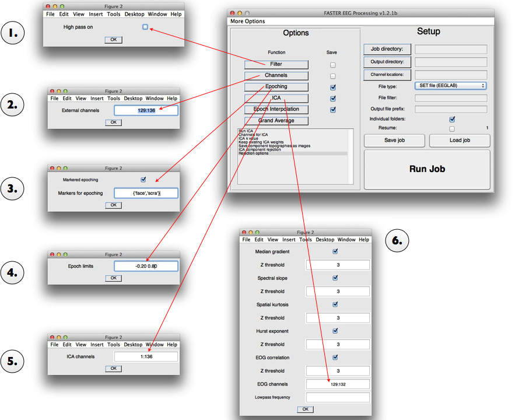Viewport: 515px width, 420px height.
Task: Select 'Keep existing ICA weights' list entry
Action: (261, 142)
